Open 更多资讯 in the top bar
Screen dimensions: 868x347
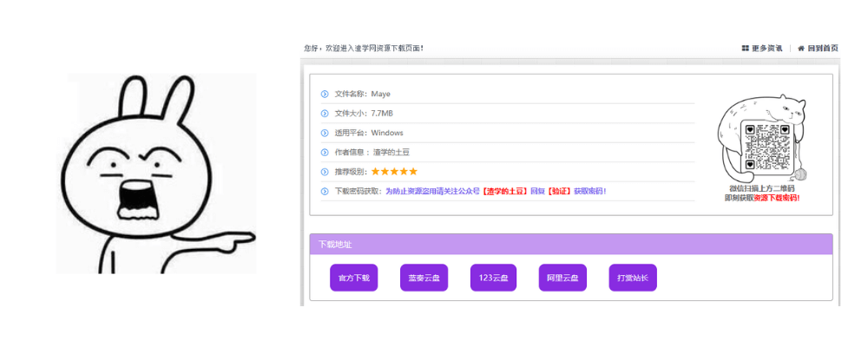[x=767, y=48]
